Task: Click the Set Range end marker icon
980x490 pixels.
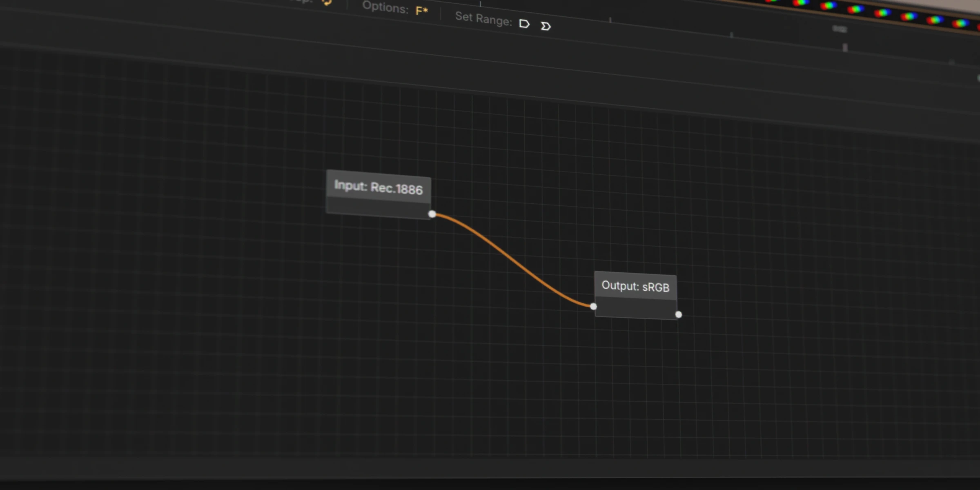Action: pos(546,27)
